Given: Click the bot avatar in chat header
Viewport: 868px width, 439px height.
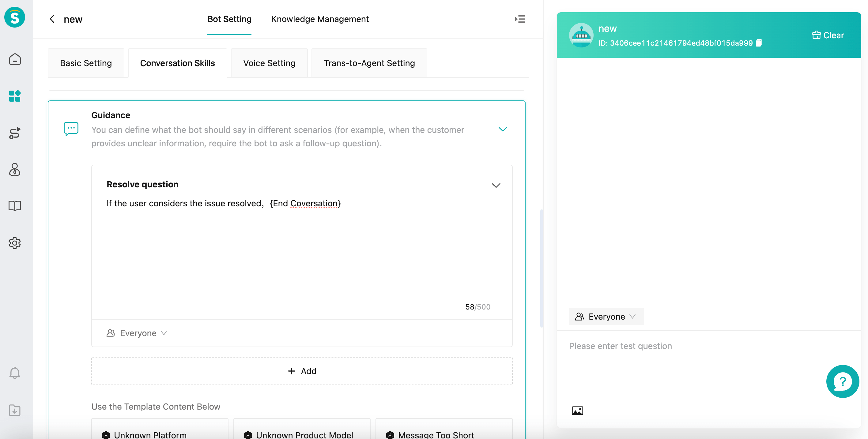Looking at the screenshot, I should coord(581,35).
